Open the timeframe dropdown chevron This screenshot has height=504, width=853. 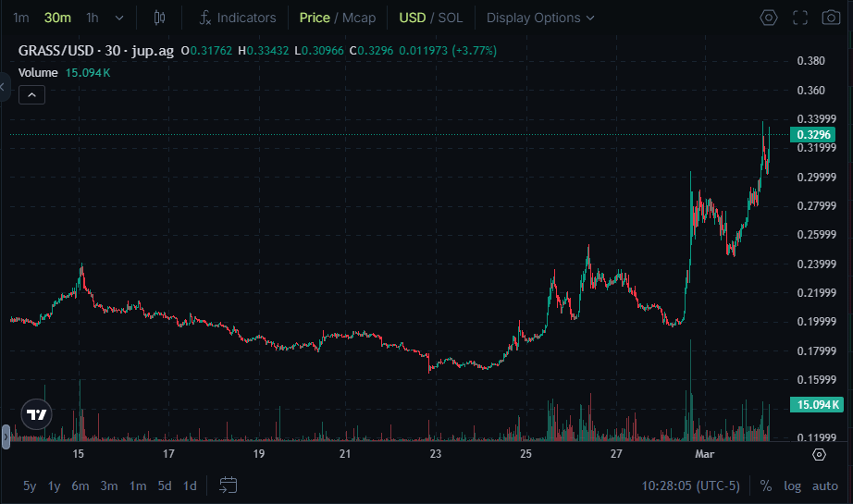(119, 18)
